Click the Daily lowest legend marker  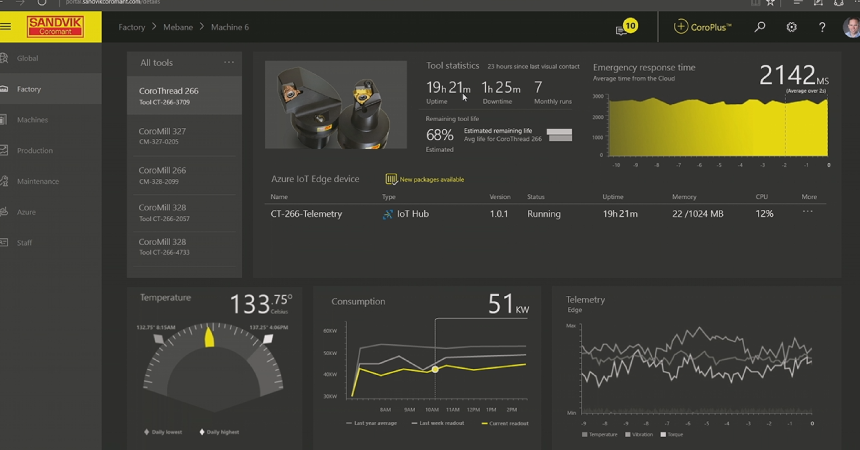click(x=146, y=432)
